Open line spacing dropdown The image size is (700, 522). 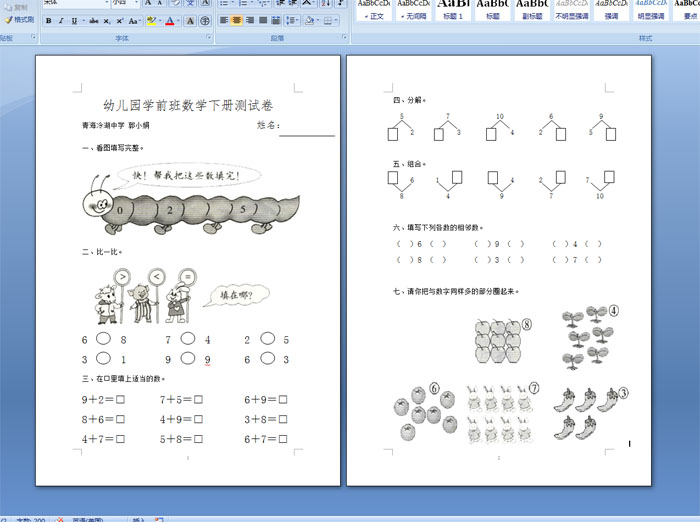292,20
